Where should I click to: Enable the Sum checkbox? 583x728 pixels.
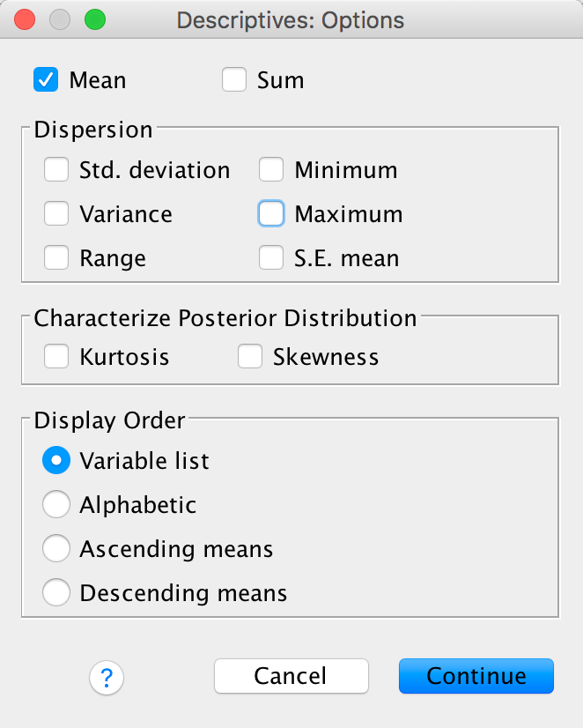[234, 80]
